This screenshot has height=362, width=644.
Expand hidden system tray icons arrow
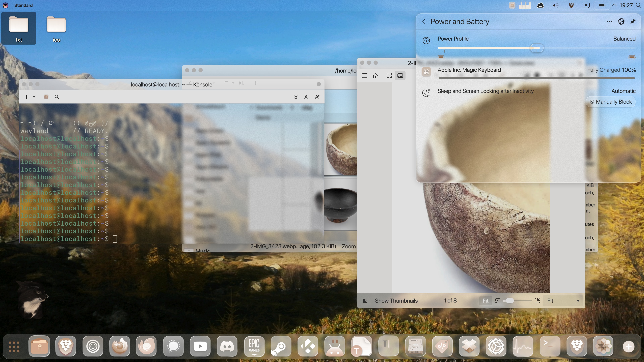(614, 5)
